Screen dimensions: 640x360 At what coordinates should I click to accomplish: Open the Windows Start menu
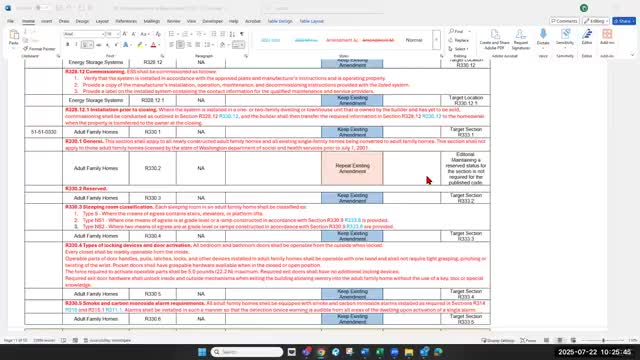tap(202, 352)
